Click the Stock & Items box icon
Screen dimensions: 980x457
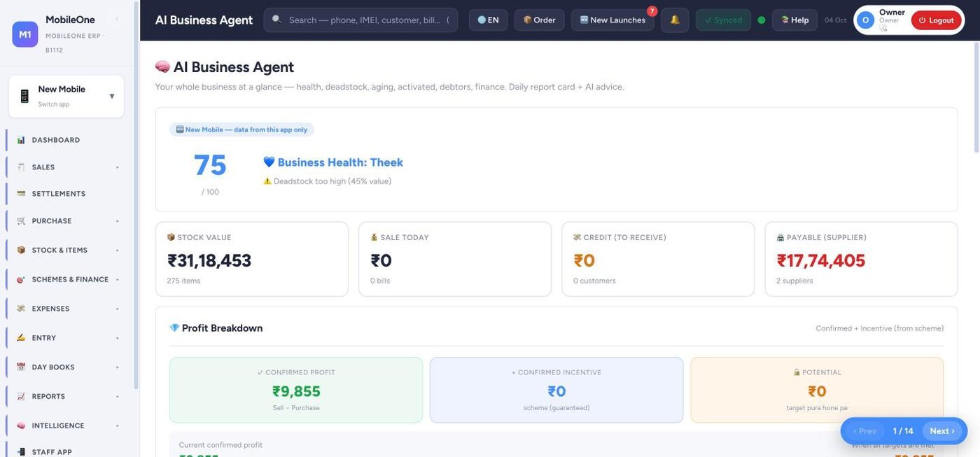tap(21, 251)
